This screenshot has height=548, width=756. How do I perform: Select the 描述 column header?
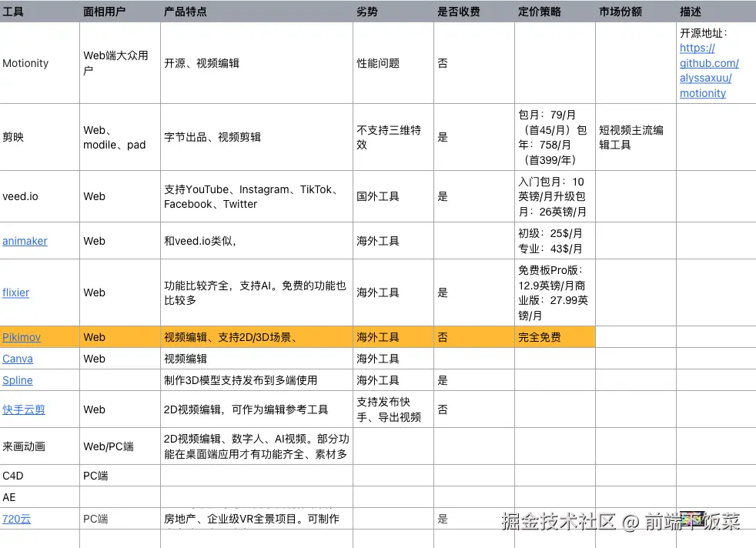click(x=717, y=12)
